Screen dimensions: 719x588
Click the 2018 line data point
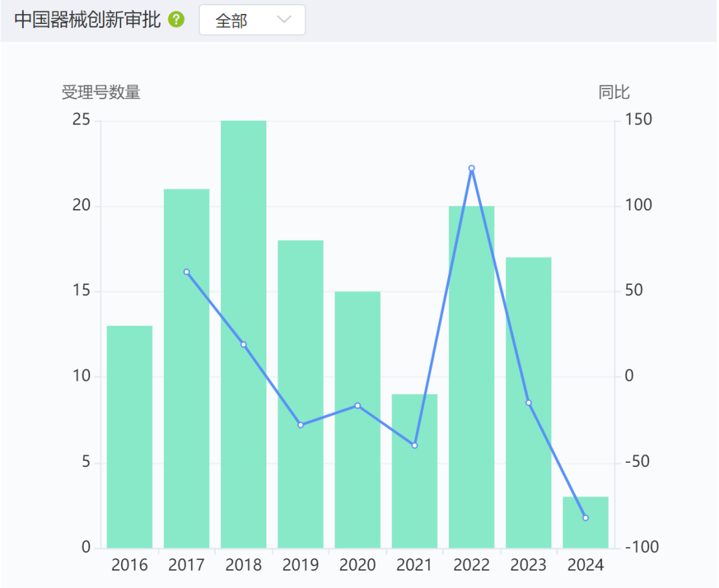pos(244,344)
